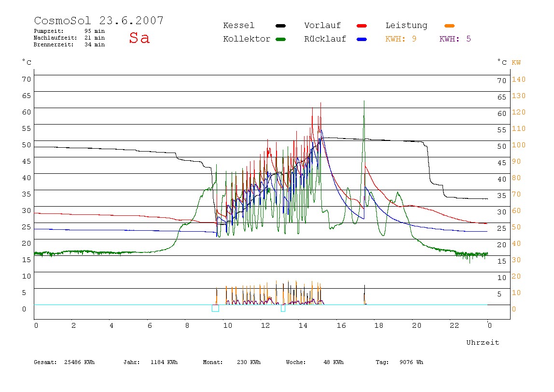Select the Pumpzeit value '95 min'
Screen dimensions: 554x392
(95, 31)
